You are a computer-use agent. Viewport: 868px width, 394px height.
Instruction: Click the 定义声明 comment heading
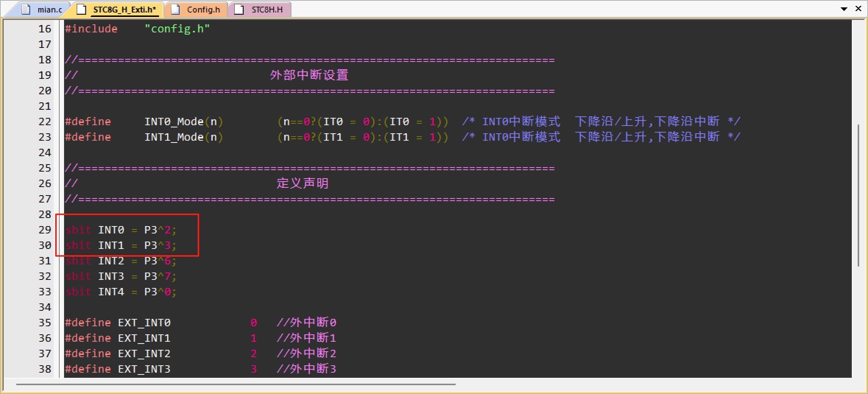(x=303, y=183)
